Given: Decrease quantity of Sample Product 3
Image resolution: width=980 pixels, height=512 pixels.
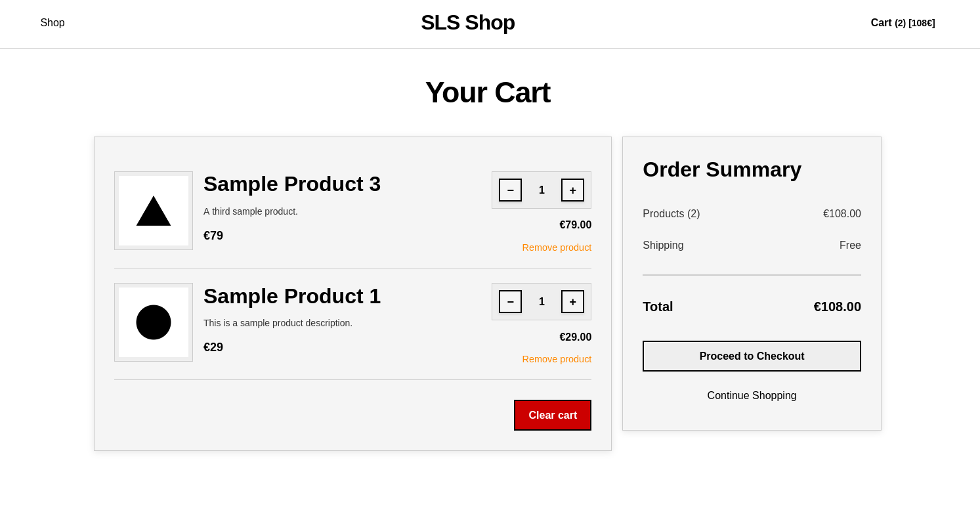Looking at the screenshot, I should click(x=510, y=190).
